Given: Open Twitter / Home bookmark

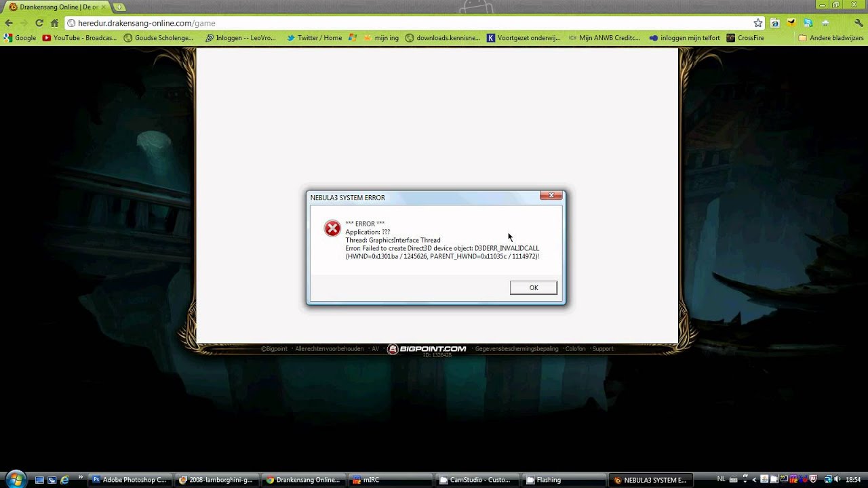Looking at the screenshot, I should (x=314, y=38).
